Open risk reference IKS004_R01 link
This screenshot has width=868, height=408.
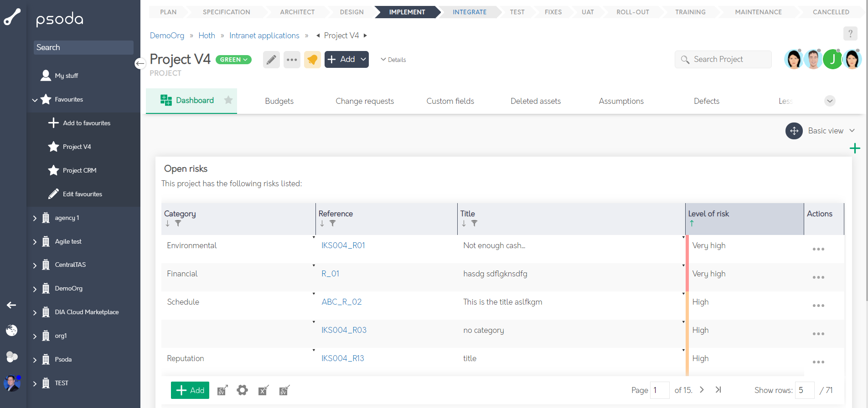click(x=343, y=245)
